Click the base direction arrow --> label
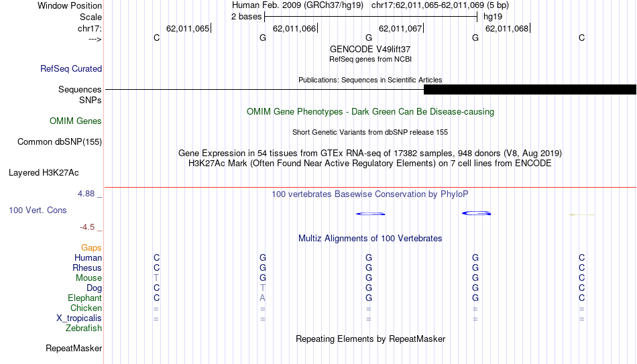This screenshot has width=637, height=364. [x=95, y=40]
